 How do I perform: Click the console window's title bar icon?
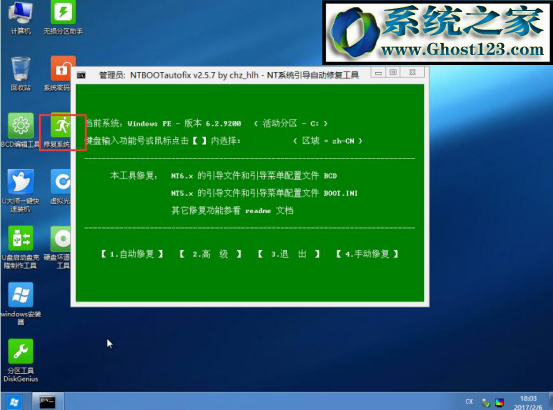81,75
